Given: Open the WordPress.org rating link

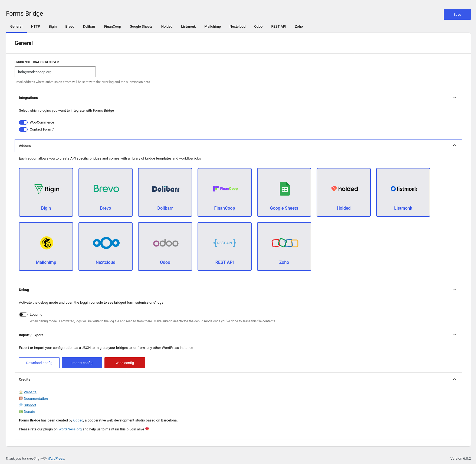Looking at the screenshot, I should click(70, 429).
